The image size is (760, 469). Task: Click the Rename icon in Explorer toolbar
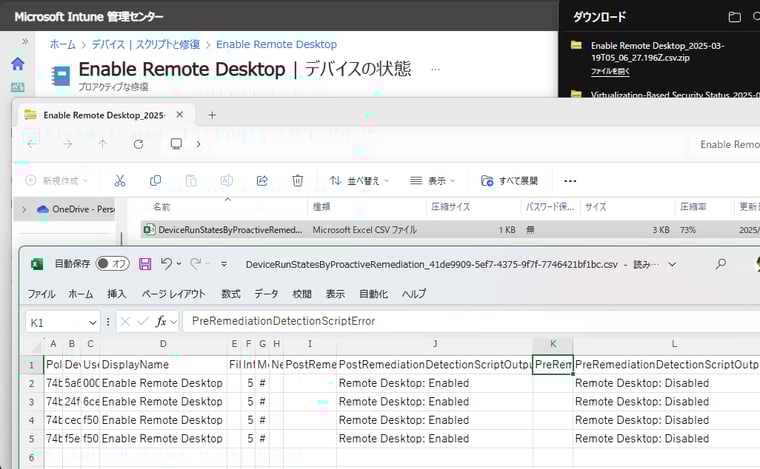(x=226, y=181)
